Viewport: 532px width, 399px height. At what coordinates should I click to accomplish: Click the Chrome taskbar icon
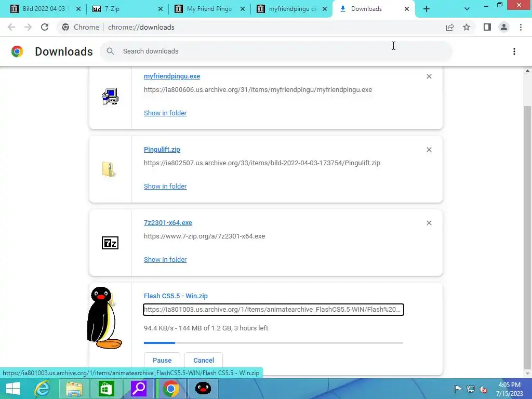pyautogui.click(x=170, y=389)
